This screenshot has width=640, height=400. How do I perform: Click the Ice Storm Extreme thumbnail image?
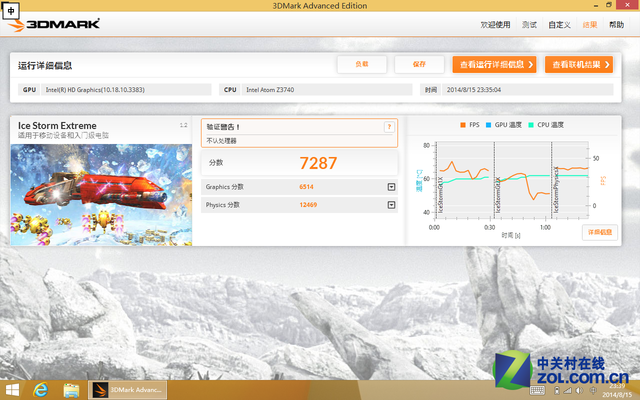coord(101,195)
